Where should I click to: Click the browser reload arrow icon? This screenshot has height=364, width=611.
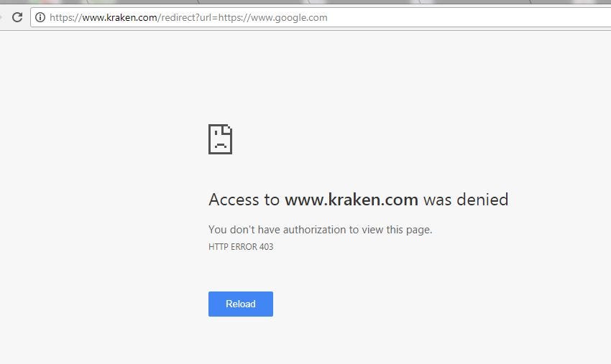[17, 17]
